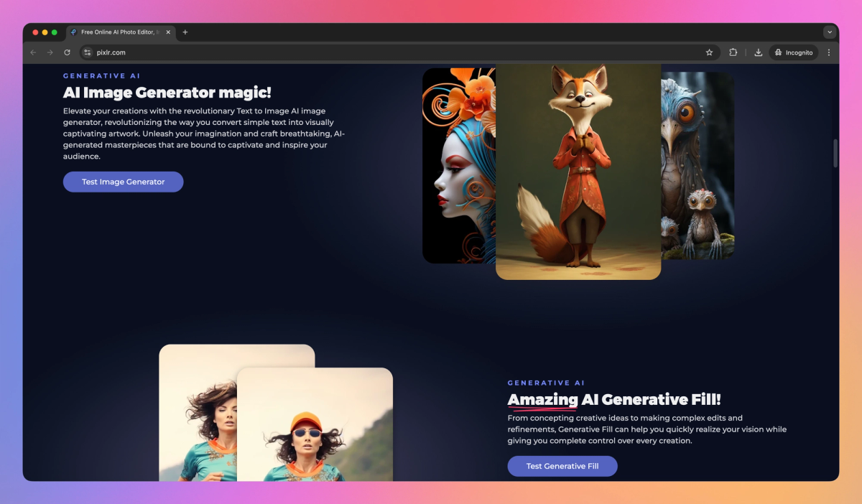Screen dimensions: 862x504
Task: Open the Downloads icon in toolbar
Action: tap(759, 52)
